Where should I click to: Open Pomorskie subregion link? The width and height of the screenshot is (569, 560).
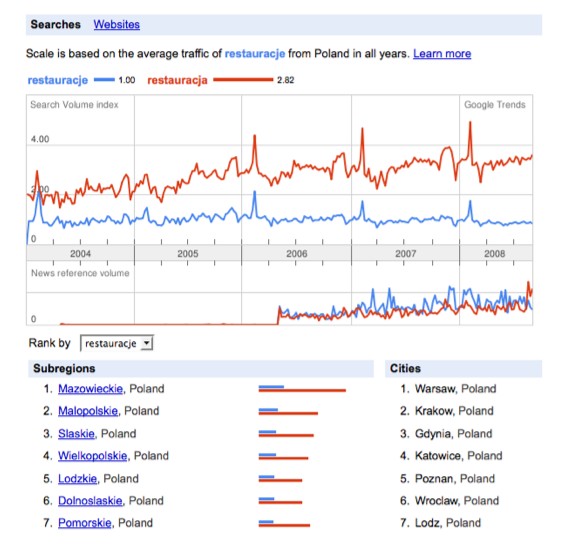point(85,523)
